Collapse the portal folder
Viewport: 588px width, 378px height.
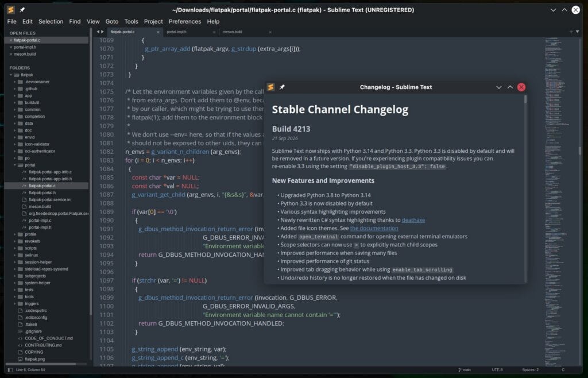(x=15, y=165)
